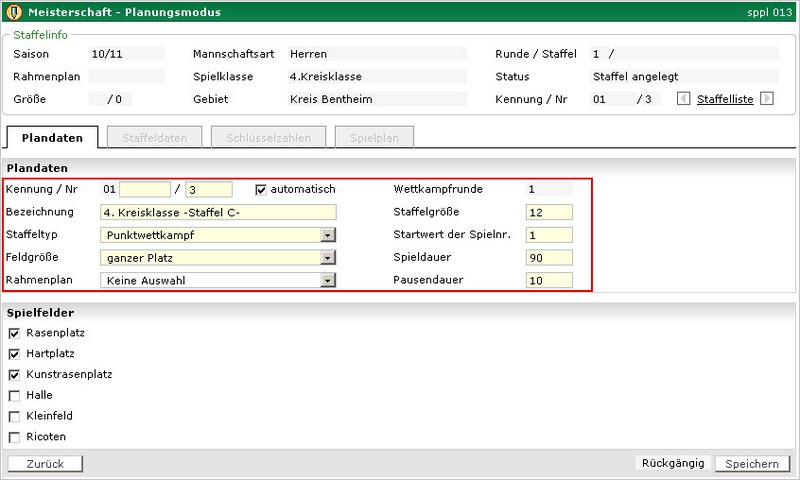This screenshot has width=800, height=480.
Task: Focus the Spieldauer input field
Action: point(548,258)
